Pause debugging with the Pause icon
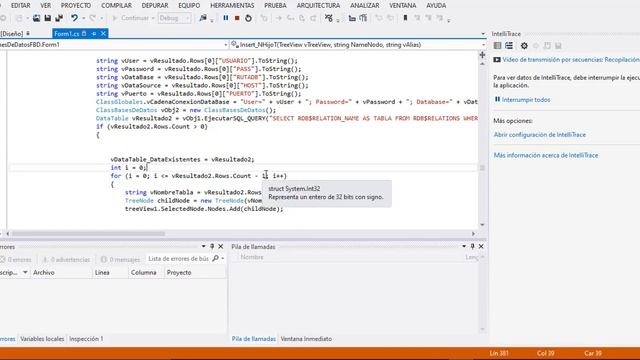 (x=226, y=18)
